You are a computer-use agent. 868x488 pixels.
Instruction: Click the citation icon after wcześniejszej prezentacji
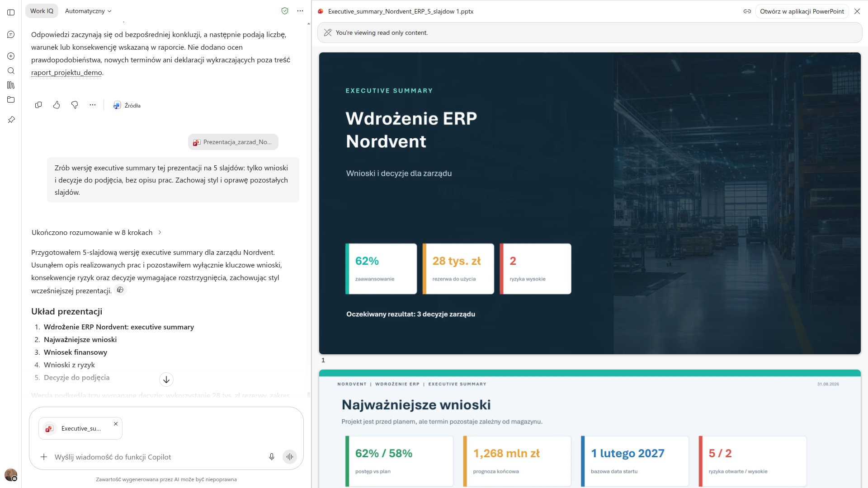coord(120,290)
